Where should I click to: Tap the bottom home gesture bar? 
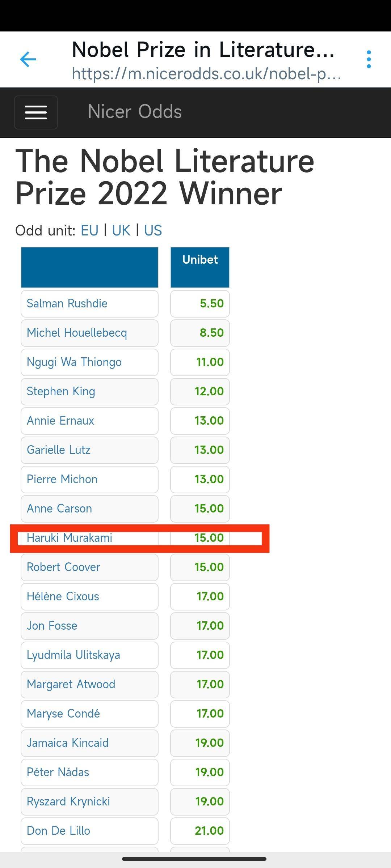[194, 859]
